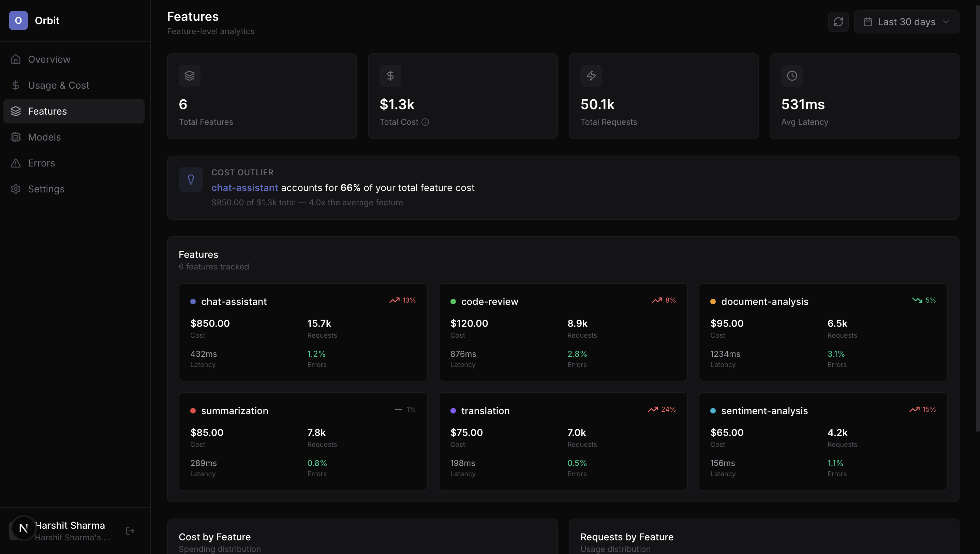Click the lightning icon on Total Requests card
Screen dimensions: 980x554
[x=591, y=76]
